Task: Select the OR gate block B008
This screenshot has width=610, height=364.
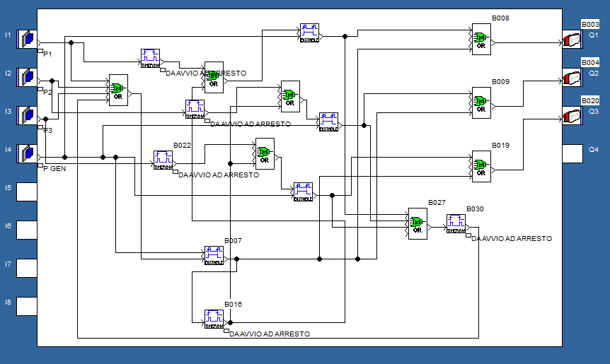Action: 481,38
